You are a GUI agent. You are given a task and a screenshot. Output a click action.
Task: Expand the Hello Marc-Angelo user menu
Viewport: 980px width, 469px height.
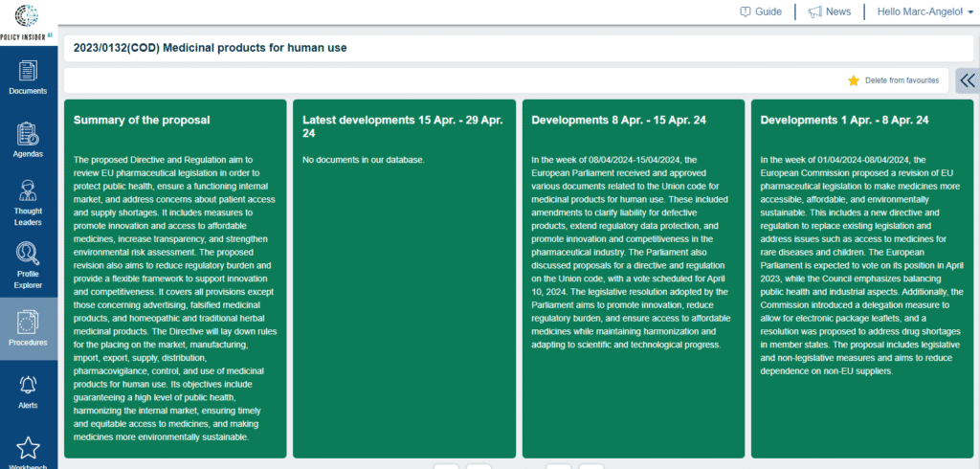pyautogui.click(x=925, y=11)
